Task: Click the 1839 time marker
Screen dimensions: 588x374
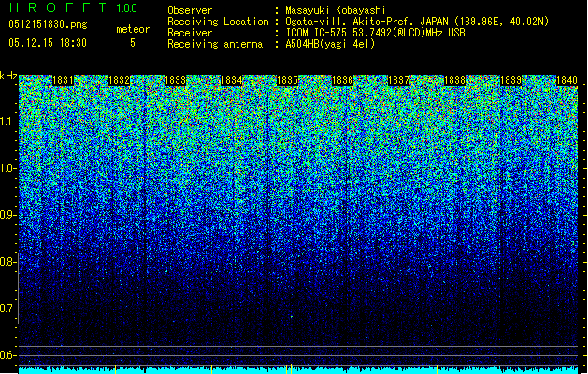Action: (x=510, y=80)
